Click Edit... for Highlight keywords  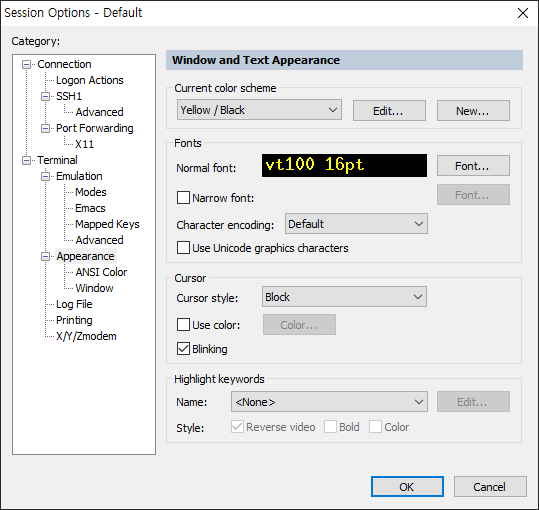[473, 401]
